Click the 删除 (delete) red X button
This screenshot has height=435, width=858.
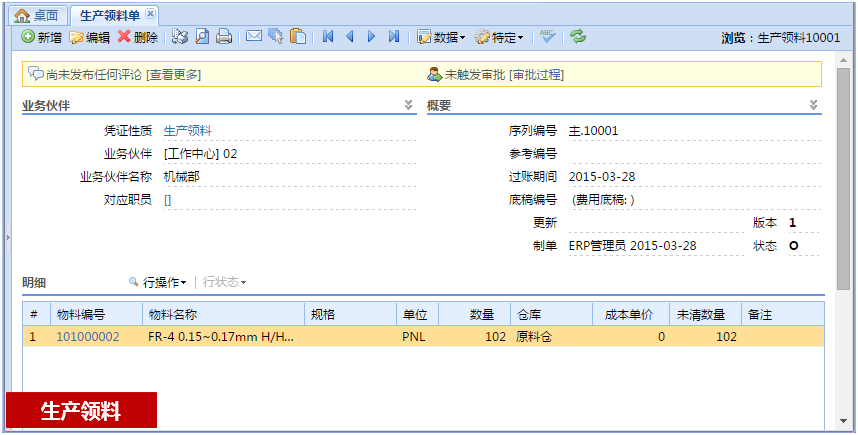point(137,37)
